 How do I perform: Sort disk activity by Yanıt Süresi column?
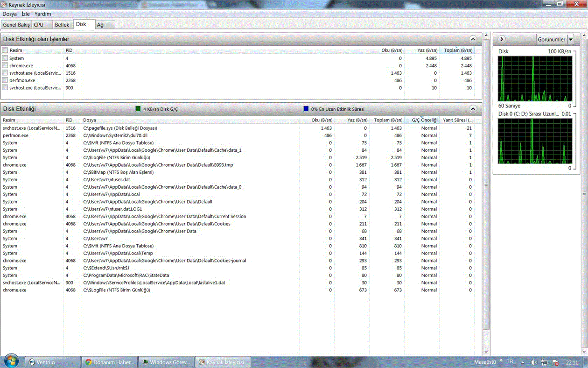[457, 120]
